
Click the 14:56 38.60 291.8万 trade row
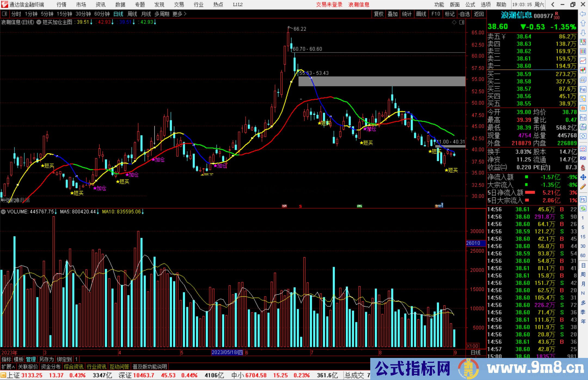[532, 217]
